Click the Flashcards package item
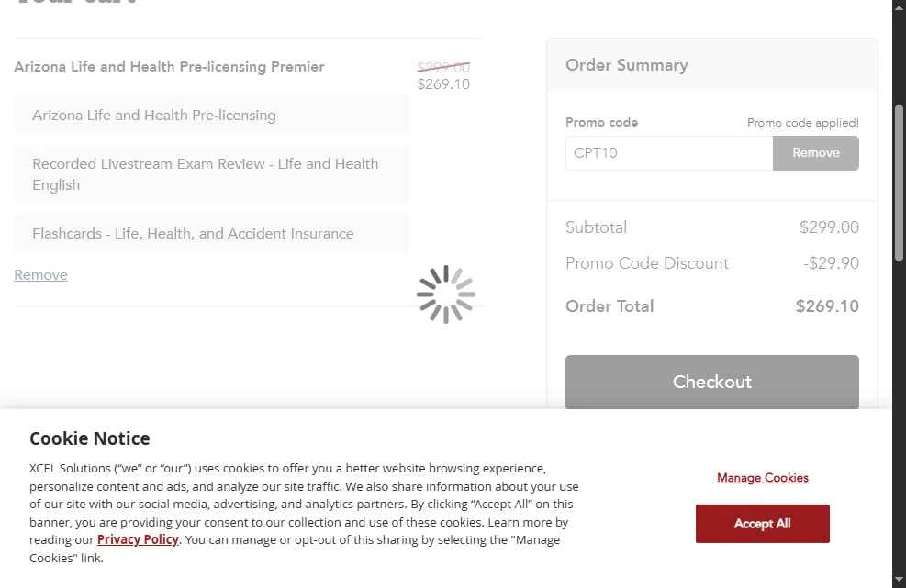Image resolution: width=906 pixels, height=588 pixels. click(193, 234)
